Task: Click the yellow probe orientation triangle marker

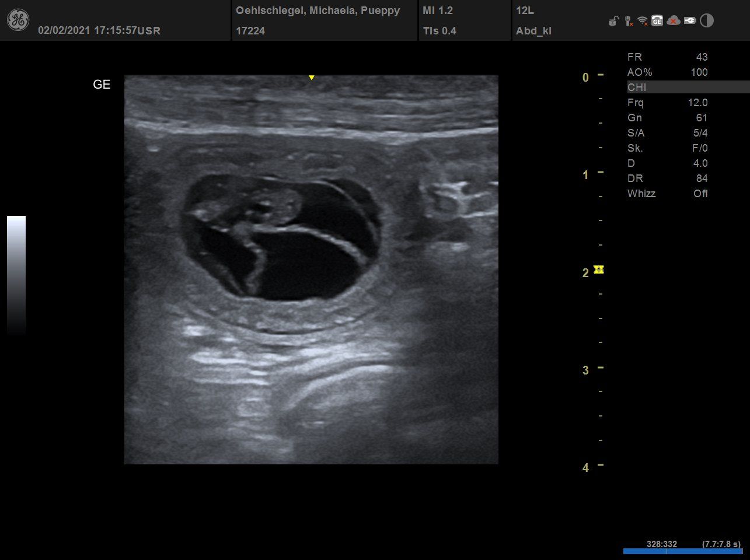Action: (312, 78)
